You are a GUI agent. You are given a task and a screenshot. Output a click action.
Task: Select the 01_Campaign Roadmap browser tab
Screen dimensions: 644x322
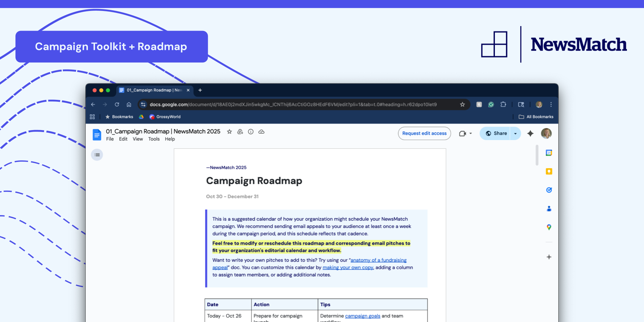pyautogui.click(x=155, y=90)
